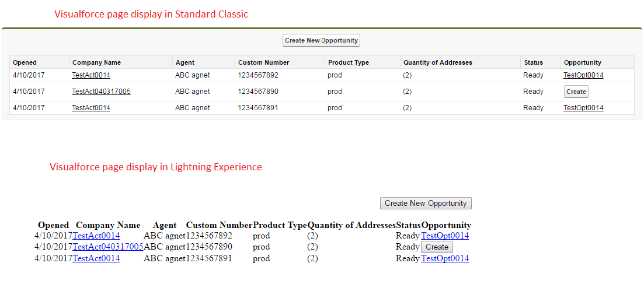The image size is (644, 298).
Task: Click Opened header in Lightning table
Action: (x=53, y=225)
